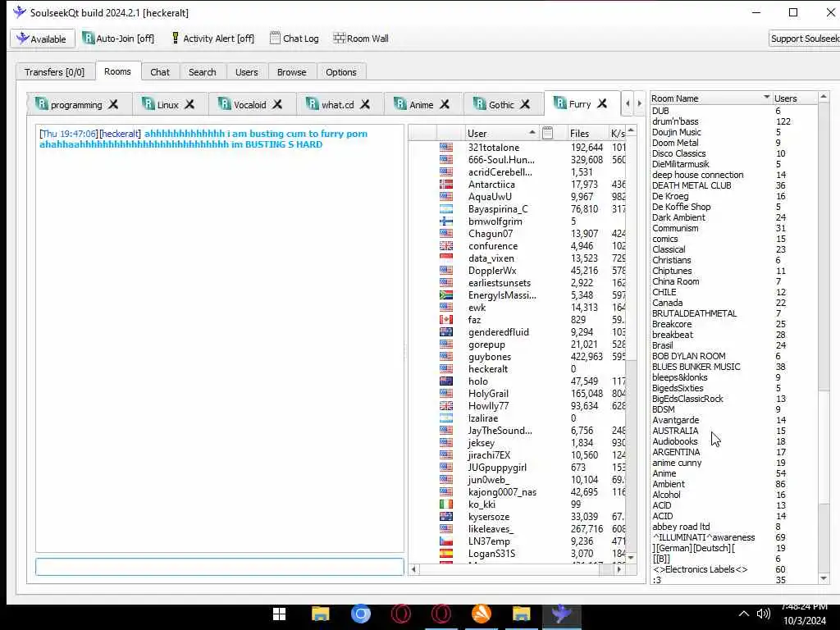Screen dimensions: 840x630
Task: Open the what.cd room tab
Action: (x=337, y=105)
